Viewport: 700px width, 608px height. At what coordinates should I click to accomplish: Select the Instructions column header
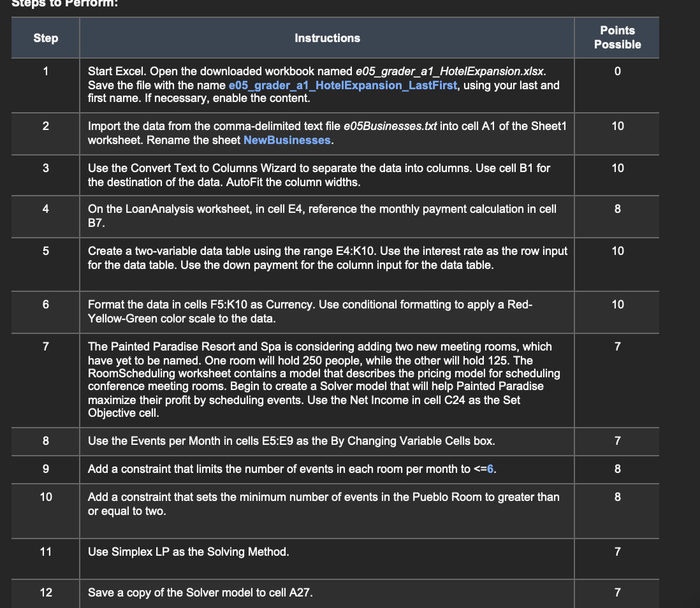click(x=326, y=38)
